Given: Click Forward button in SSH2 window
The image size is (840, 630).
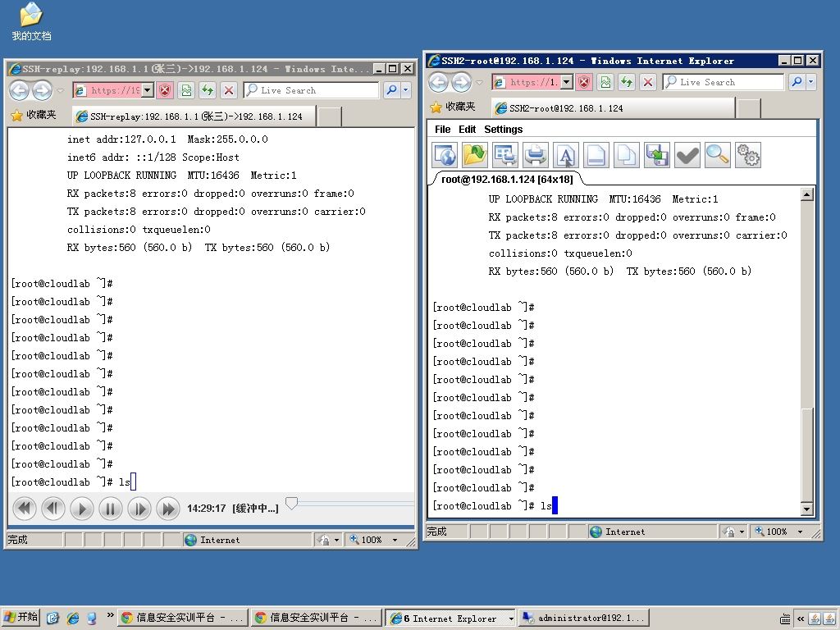Looking at the screenshot, I should [461, 83].
